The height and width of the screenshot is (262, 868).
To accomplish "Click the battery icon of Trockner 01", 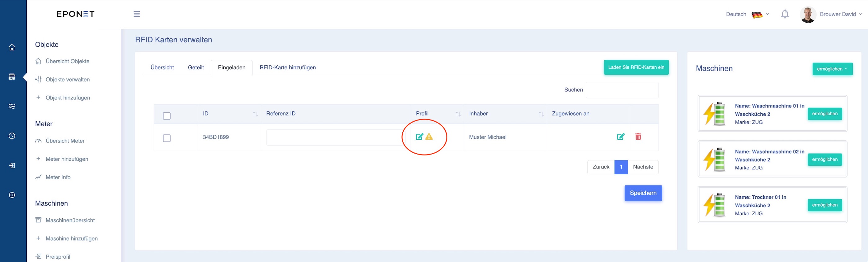I will point(714,205).
